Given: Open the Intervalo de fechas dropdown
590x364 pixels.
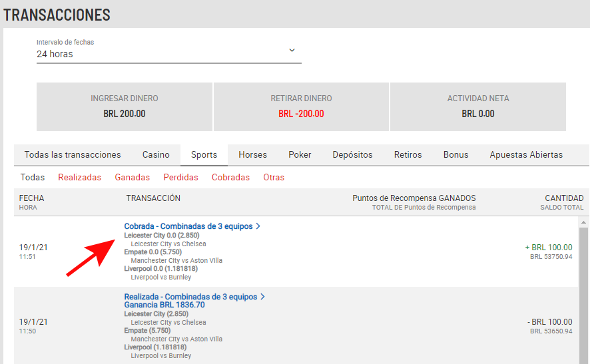Looking at the screenshot, I should (169, 51).
